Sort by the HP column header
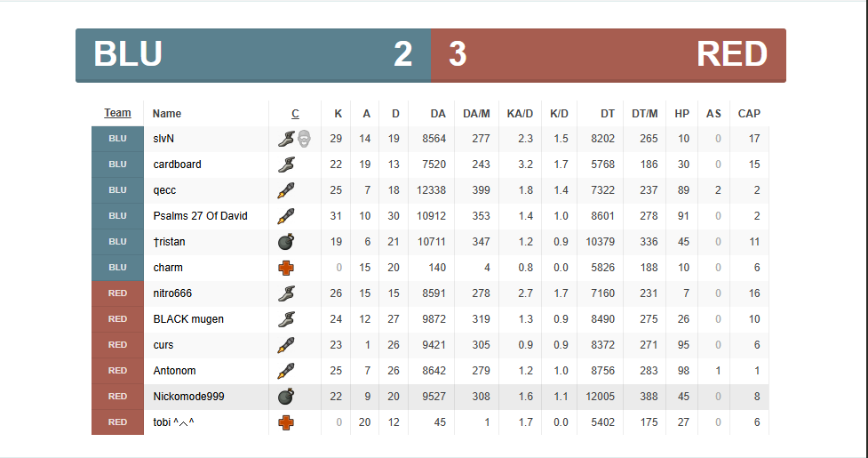Image resolution: width=868 pixels, height=458 pixels. [x=681, y=114]
